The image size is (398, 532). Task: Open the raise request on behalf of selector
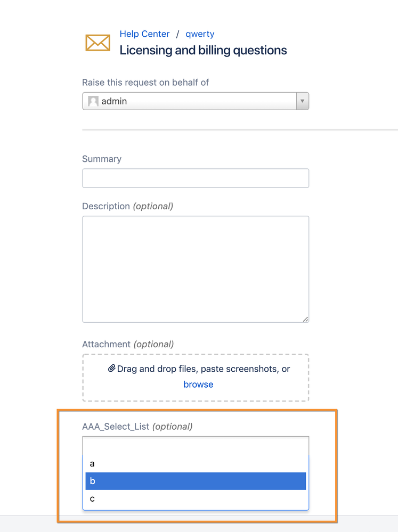(192, 101)
